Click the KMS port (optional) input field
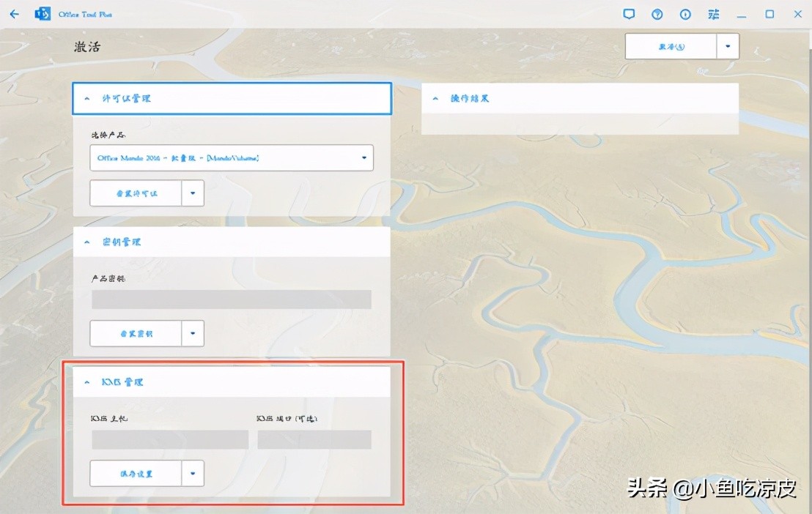812x514 pixels. click(x=314, y=439)
